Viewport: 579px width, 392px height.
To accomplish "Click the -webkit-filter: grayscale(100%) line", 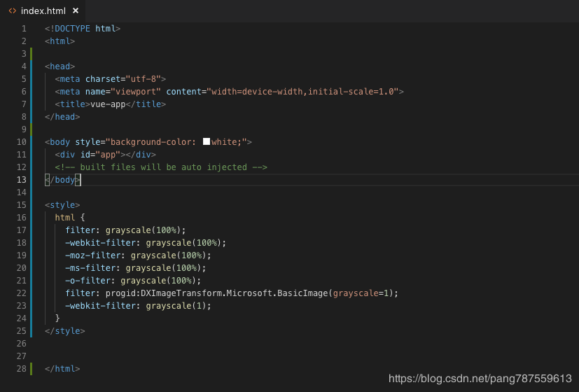I will [x=146, y=242].
